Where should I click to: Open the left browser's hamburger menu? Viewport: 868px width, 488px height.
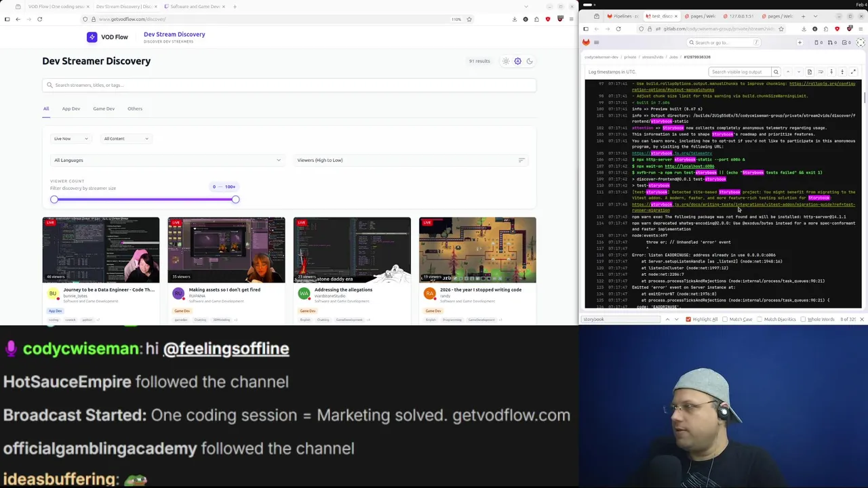[570, 19]
